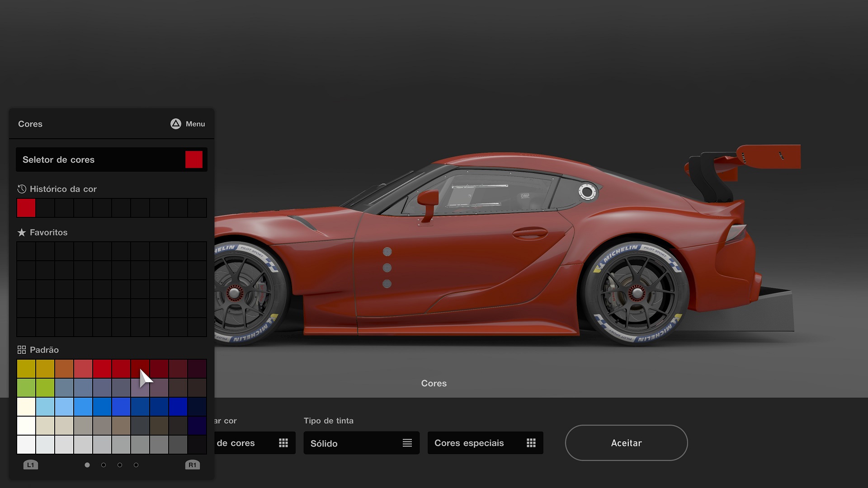Select the second palette page dot
The width and height of the screenshot is (868, 488).
coord(104,465)
